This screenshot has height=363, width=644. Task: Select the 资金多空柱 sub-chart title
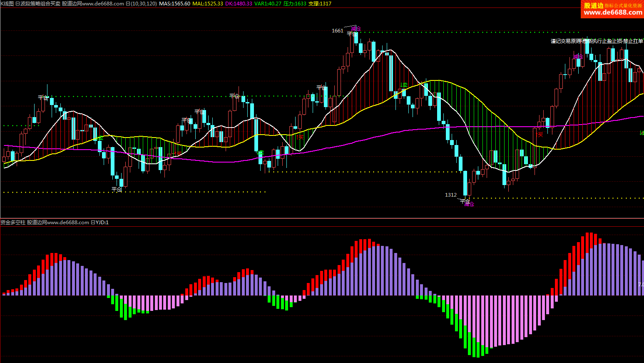tap(13, 223)
